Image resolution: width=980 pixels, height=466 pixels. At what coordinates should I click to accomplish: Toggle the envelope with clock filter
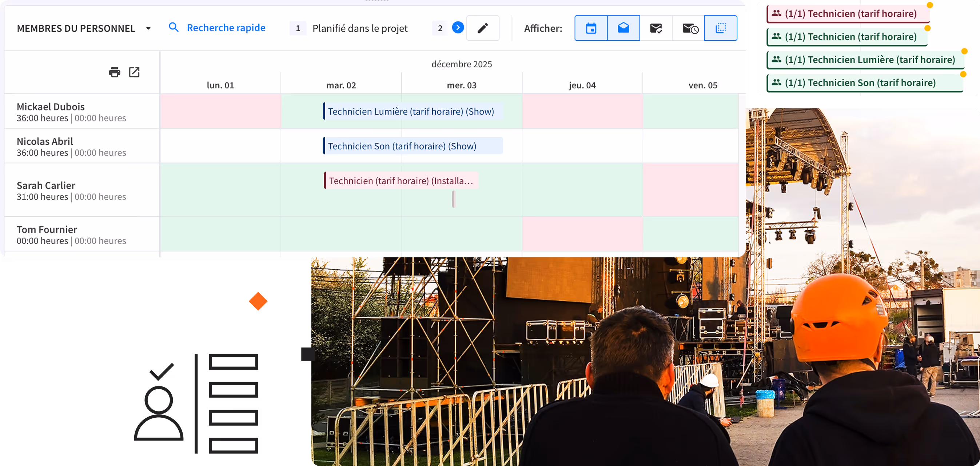pyautogui.click(x=689, y=28)
